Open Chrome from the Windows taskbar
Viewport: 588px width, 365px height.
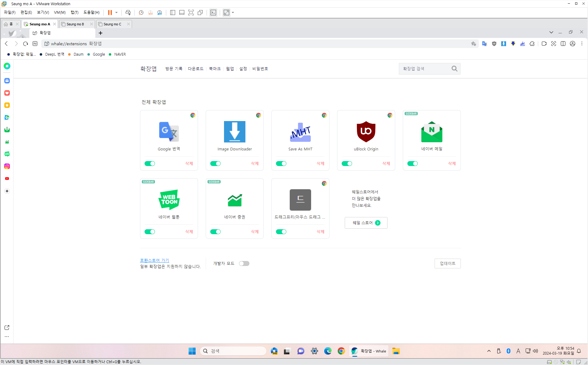[x=341, y=351]
